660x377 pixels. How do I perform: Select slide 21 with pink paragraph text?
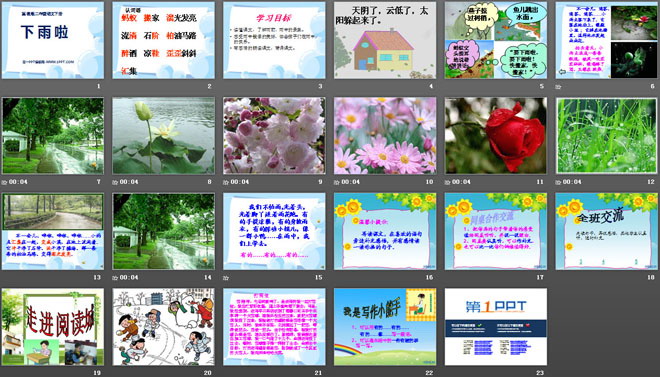pyautogui.click(x=274, y=327)
